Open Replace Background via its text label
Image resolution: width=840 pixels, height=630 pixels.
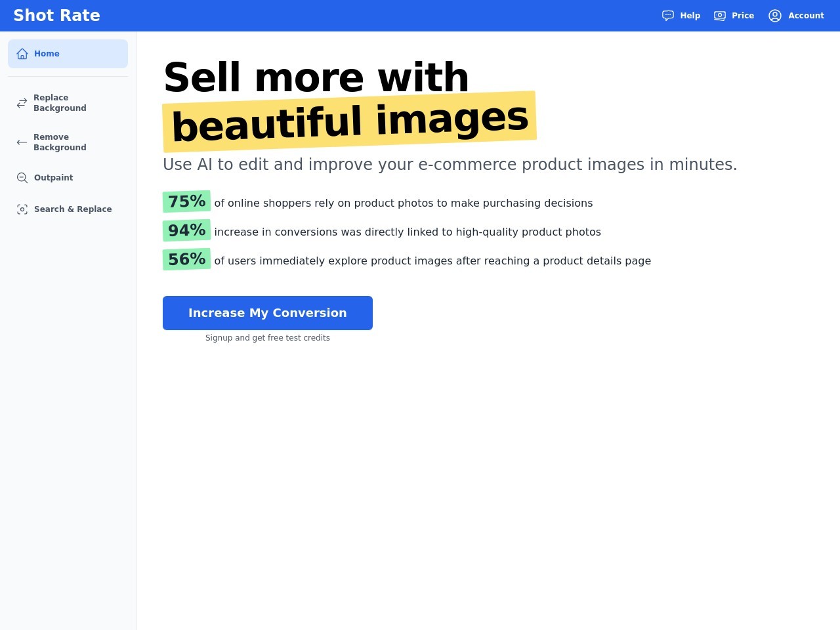point(60,103)
